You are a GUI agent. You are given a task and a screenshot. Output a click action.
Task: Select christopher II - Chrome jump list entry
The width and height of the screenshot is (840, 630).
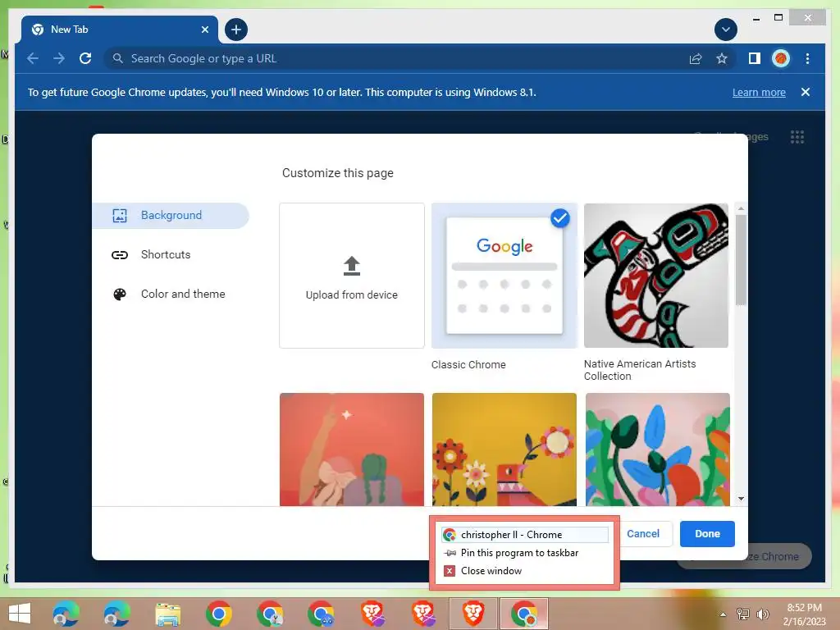click(524, 535)
